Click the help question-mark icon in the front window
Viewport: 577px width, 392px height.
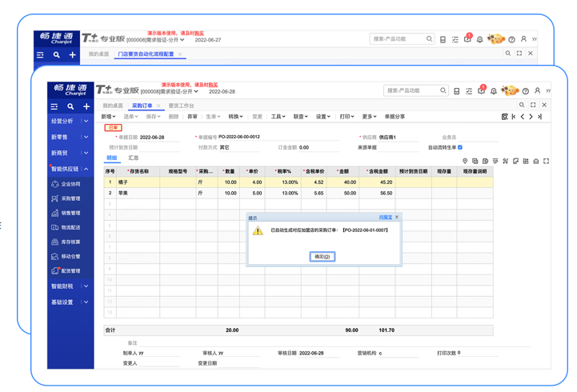coord(525,91)
